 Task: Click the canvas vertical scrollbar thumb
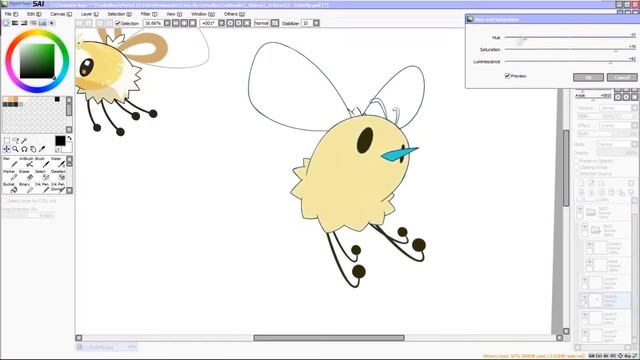[566, 168]
